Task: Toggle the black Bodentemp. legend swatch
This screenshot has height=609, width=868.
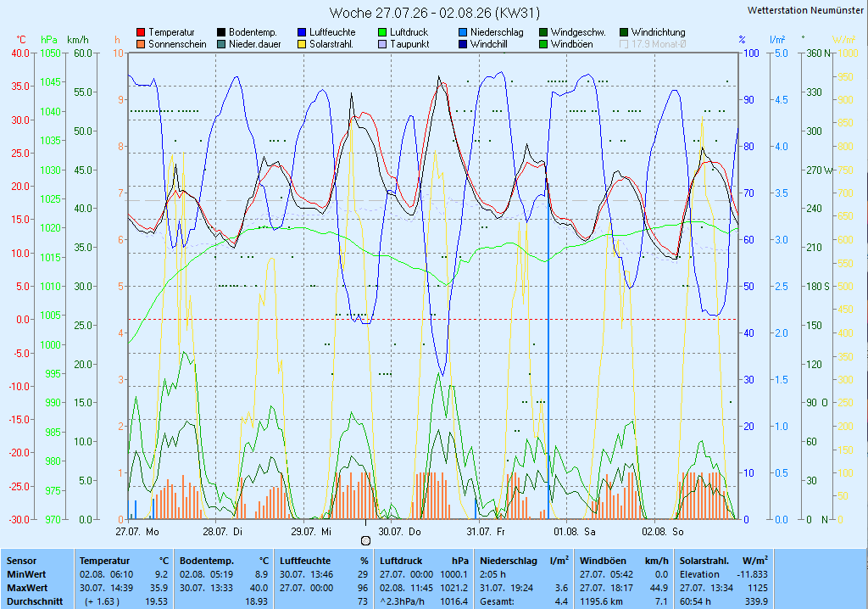Action: click(221, 33)
